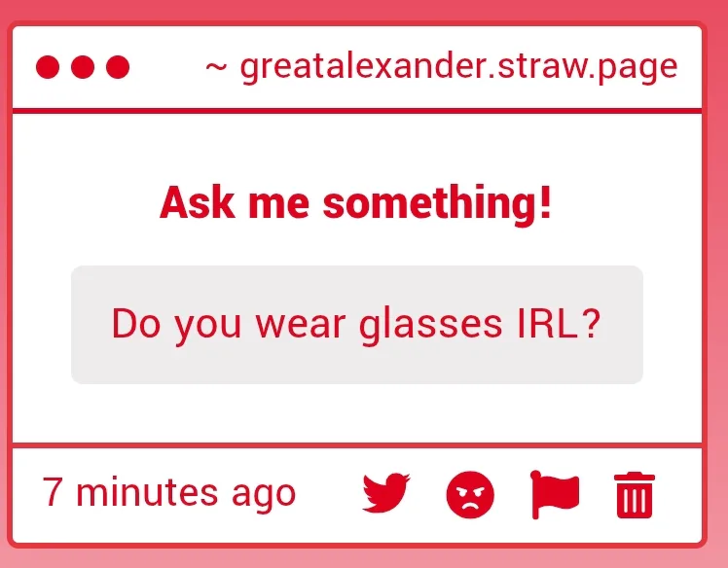Open the greatalexander.straw.page link

coord(458,67)
